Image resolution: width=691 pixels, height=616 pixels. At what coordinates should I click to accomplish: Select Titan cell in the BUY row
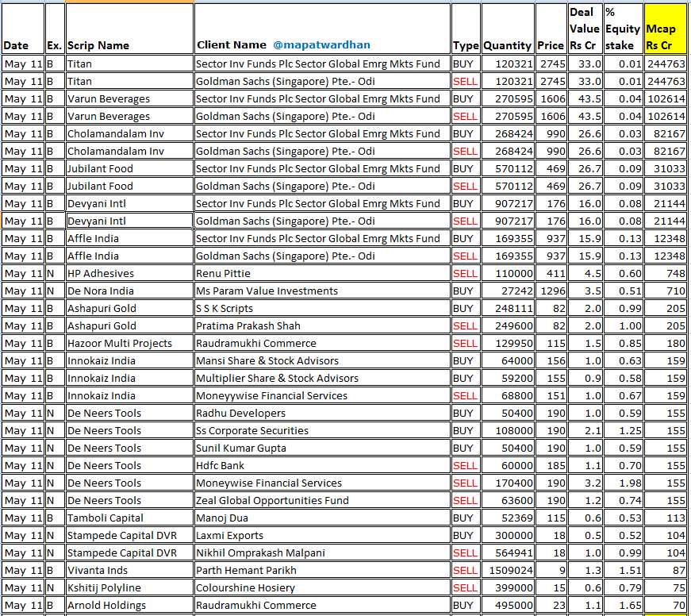[x=129, y=64]
